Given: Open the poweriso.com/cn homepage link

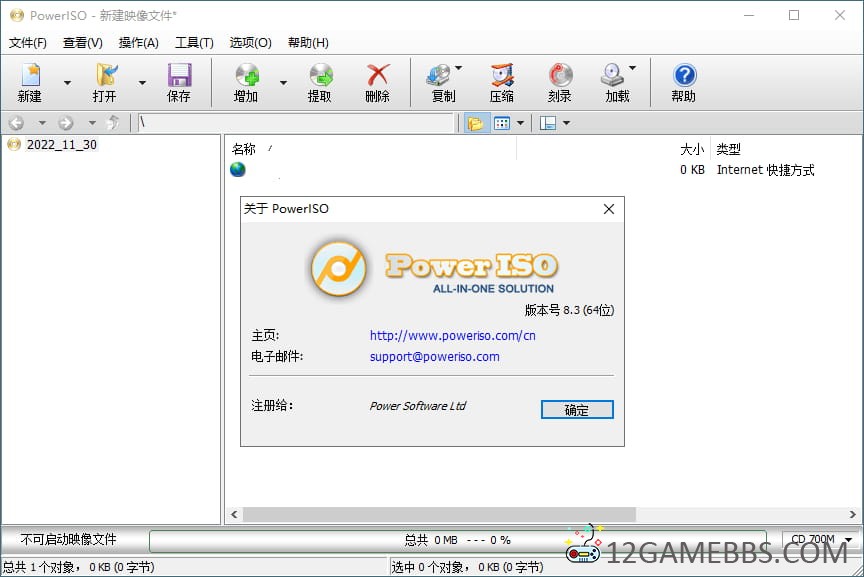Looking at the screenshot, I should (x=452, y=336).
